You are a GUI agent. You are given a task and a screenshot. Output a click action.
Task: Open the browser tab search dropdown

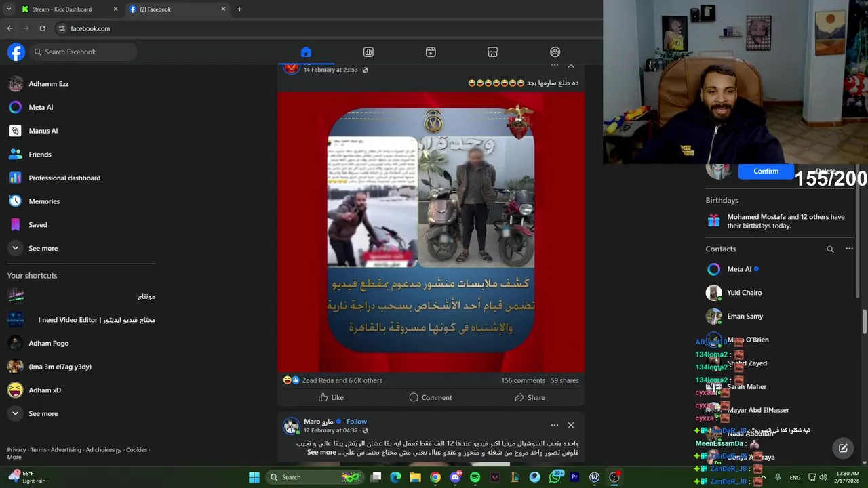point(9,9)
